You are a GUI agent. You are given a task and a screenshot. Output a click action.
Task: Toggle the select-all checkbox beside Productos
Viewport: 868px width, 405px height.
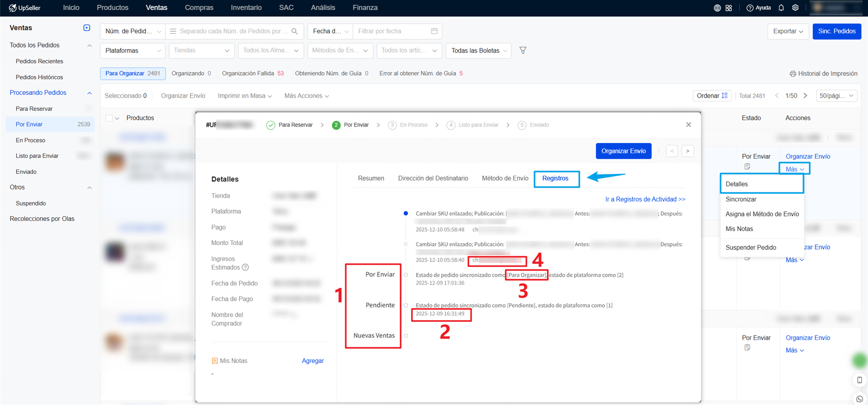(x=109, y=118)
